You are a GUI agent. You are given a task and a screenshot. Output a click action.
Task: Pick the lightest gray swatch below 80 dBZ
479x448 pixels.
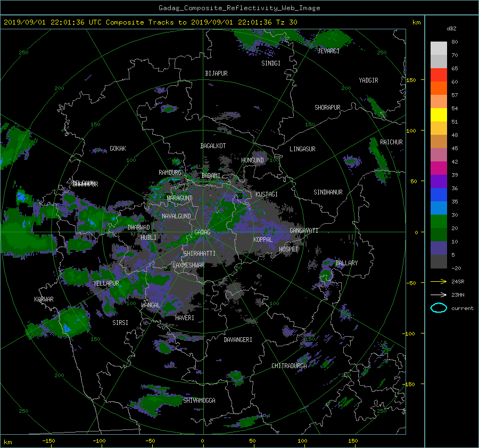[439, 48]
